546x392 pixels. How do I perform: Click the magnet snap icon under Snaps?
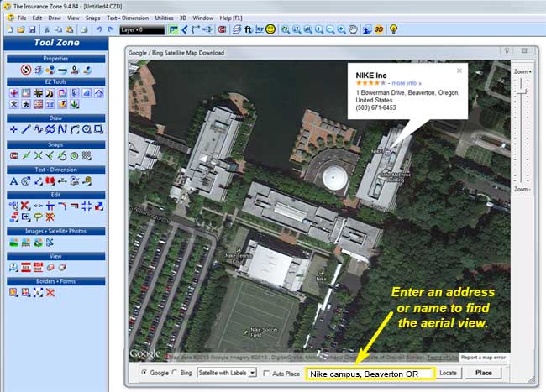(13, 155)
